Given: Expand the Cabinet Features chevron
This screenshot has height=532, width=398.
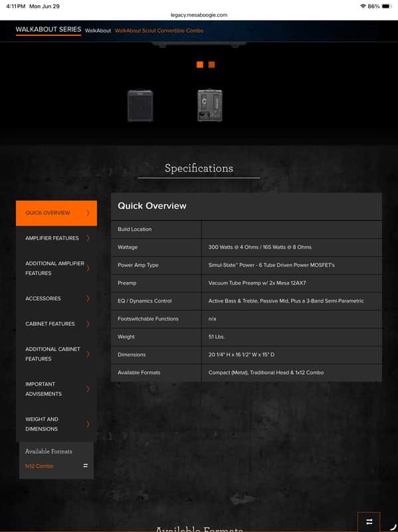Looking at the screenshot, I should tap(88, 324).
